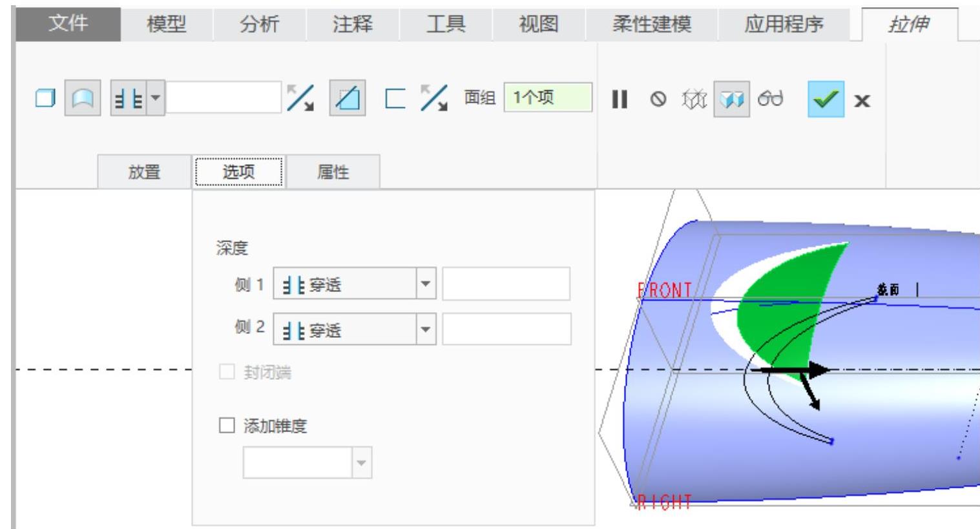The width and height of the screenshot is (980, 529).
Task: Select the unattached preview icon
Action: 695,99
